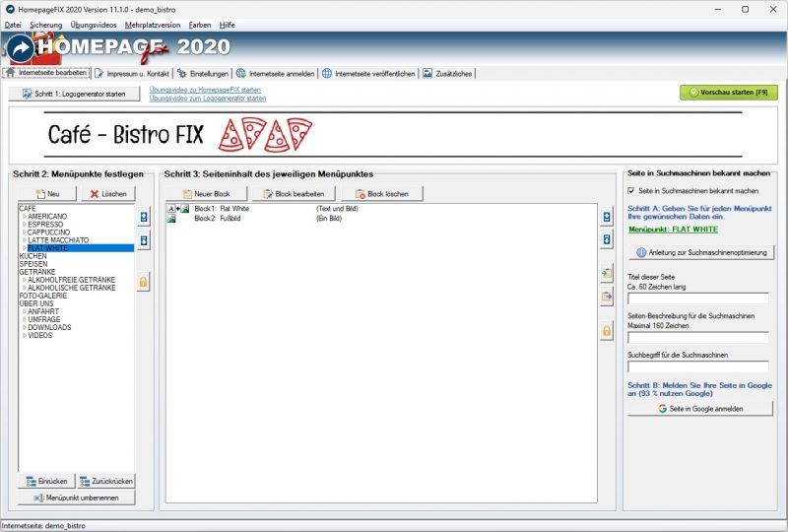Open the Mehrplatzversion menu

(x=153, y=25)
